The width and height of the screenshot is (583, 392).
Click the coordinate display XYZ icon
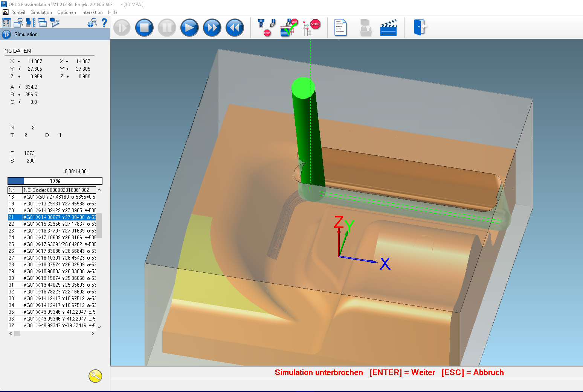click(x=6, y=23)
